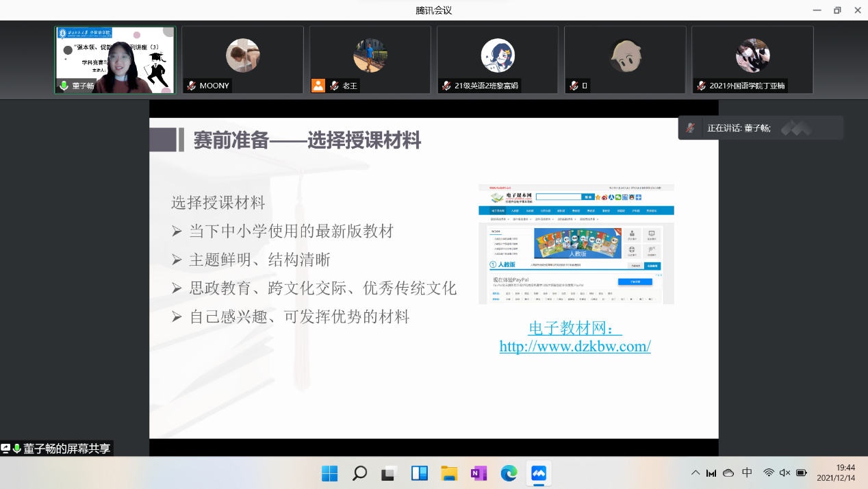Screen dimensions: 868x489
Task: Open the Tencent Meeting taskbar icon
Action: coord(538,473)
